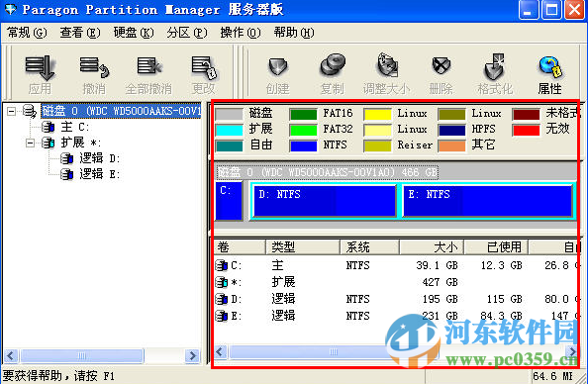Click the partition icon beside 扩展 *: in tree
The width and height of the screenshot is (588, 384).
tap(48, 143)
